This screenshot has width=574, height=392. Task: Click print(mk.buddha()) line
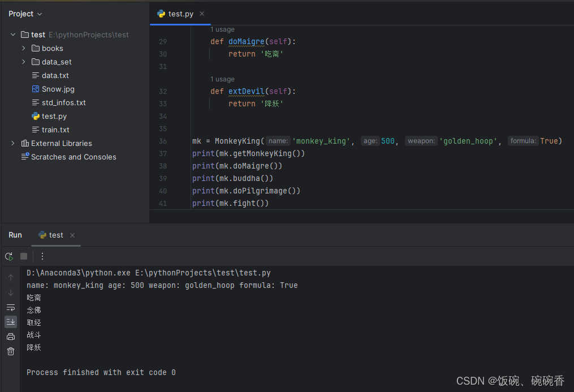[x=233, y=178]
